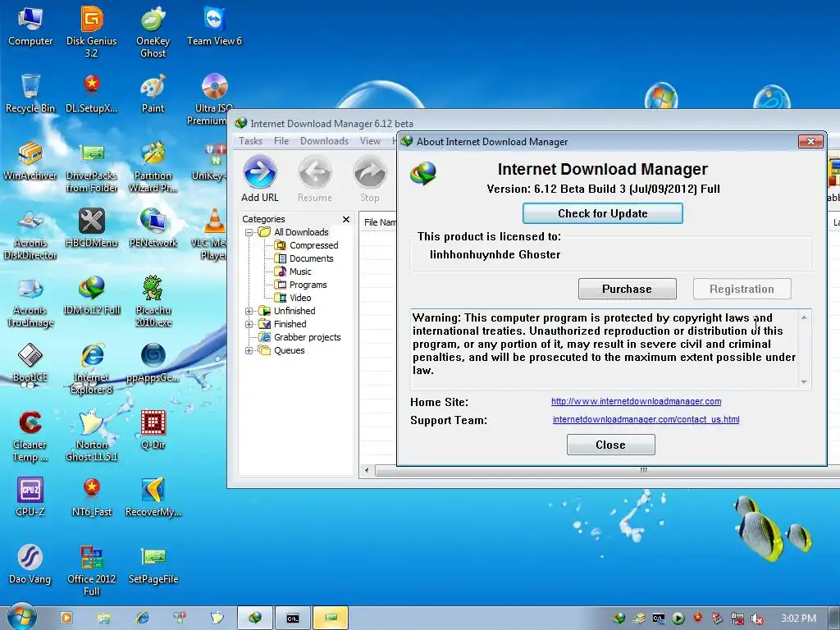Expand the Finished category node
Screen dimensions: 840x630
coord(249,324)
